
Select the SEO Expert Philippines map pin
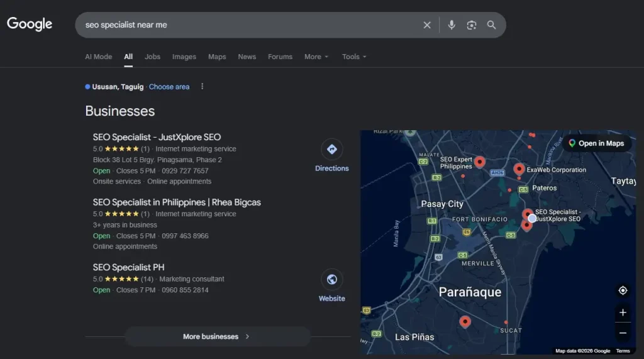[x=479, y=162]
